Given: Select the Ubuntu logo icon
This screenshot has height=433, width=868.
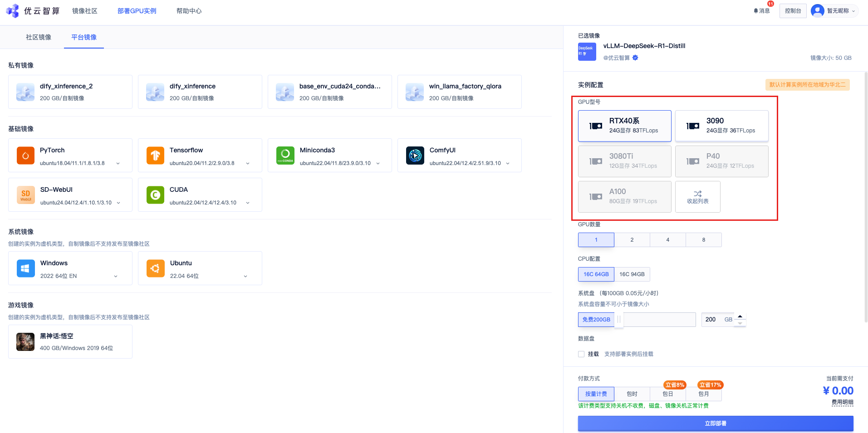Looking at the screenshot, I should tap(155, 268).
